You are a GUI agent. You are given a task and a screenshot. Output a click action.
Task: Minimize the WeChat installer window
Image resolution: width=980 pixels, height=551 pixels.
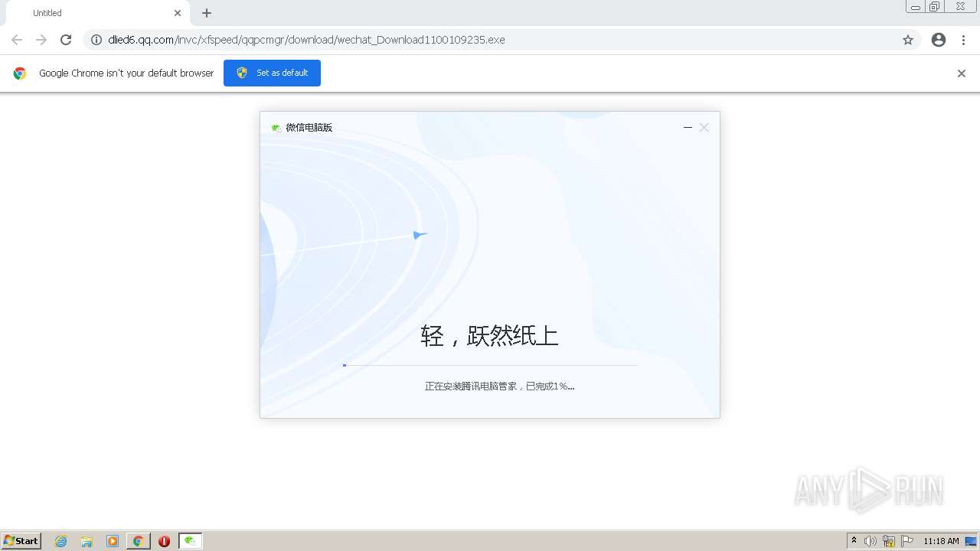pyautogui.click(x=688, y=128)
